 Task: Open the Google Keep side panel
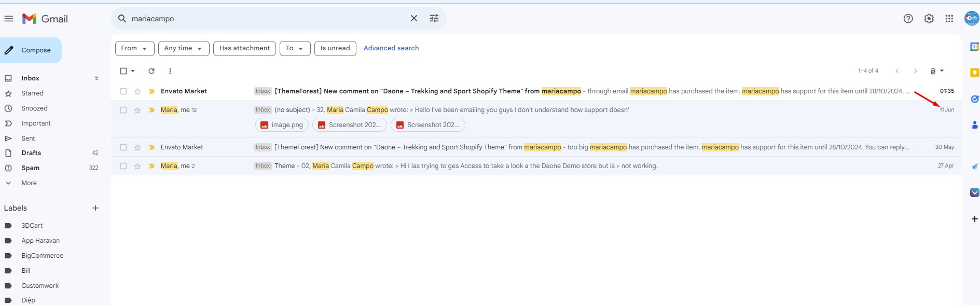(974, 73)
